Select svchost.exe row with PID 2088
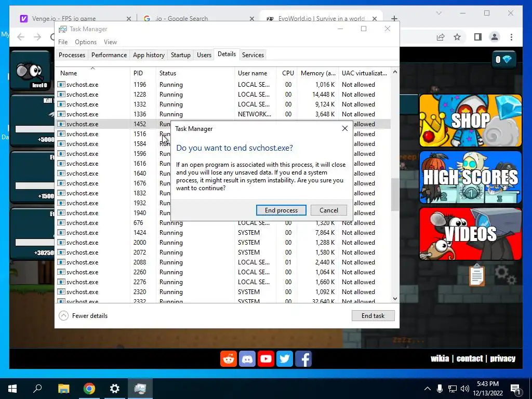The image size is (532, 399). (222, 262)
